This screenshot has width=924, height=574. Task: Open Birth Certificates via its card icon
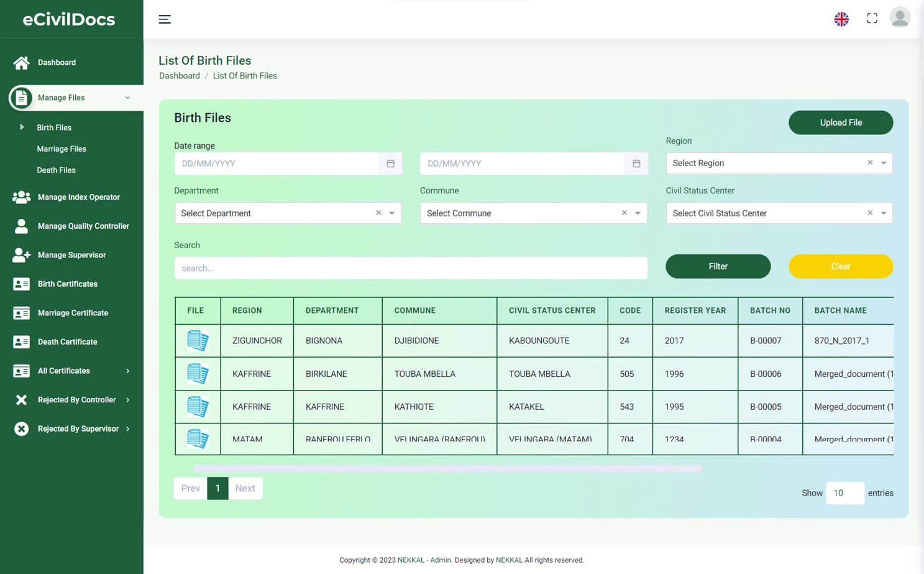point(21,284)
